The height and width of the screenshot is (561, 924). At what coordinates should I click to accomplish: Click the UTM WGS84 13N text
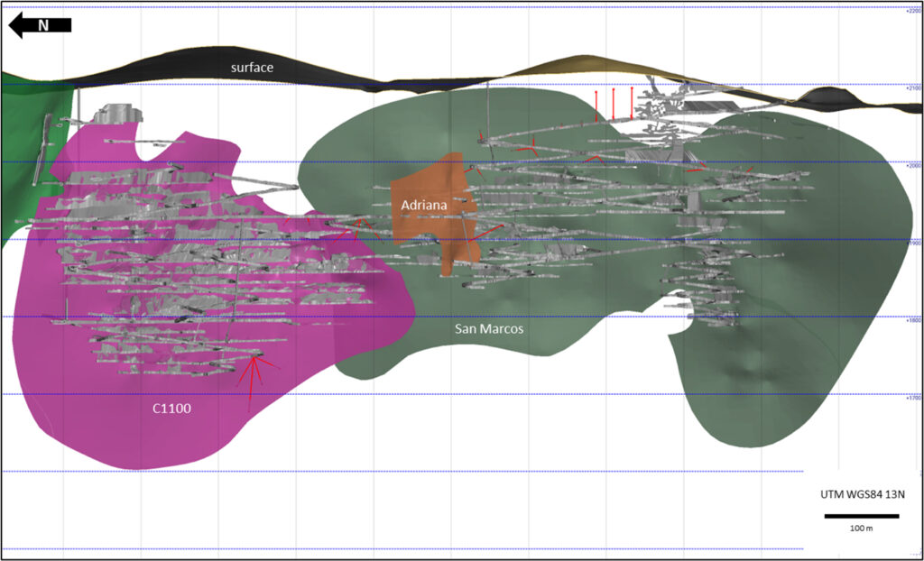[x=860, y=494]
